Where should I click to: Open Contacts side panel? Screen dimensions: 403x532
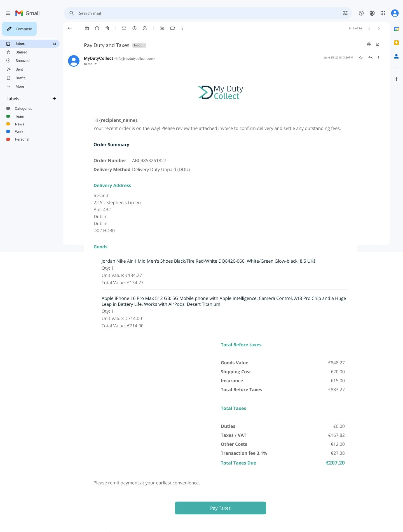pos(396,56)
